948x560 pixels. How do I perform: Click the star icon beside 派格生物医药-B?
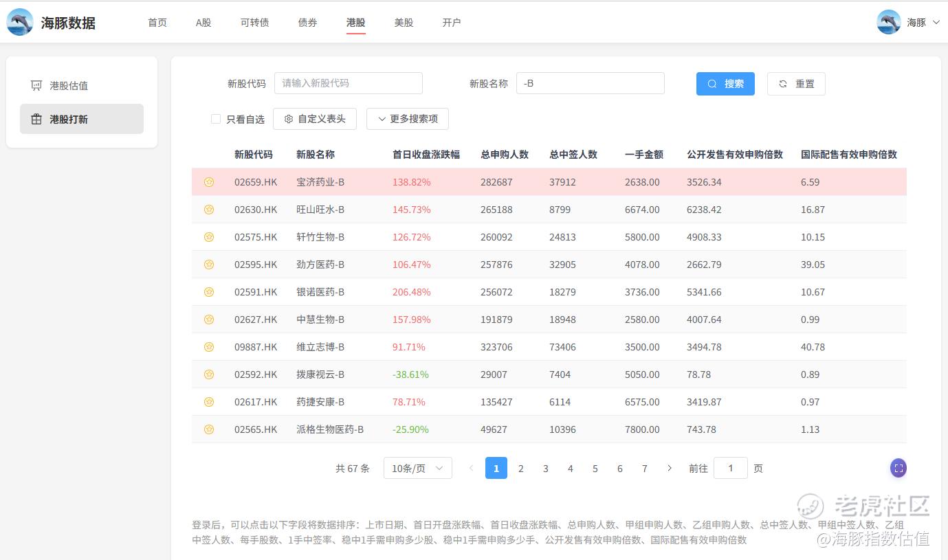click(x=209, y=429)
